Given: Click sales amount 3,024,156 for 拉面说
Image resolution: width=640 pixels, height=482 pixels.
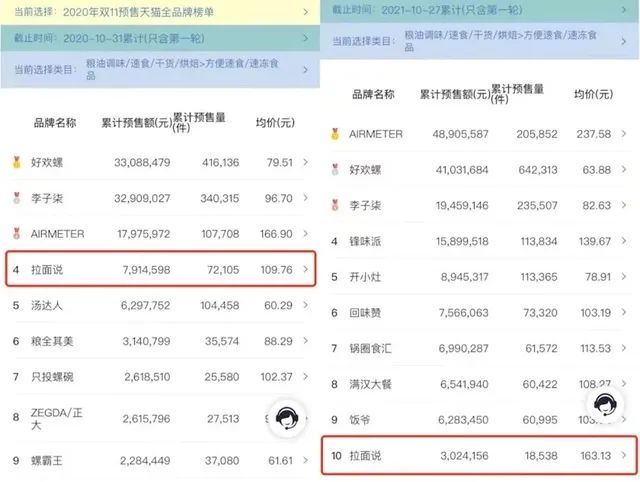Looking at the screenshot, I should coord(464,455).
